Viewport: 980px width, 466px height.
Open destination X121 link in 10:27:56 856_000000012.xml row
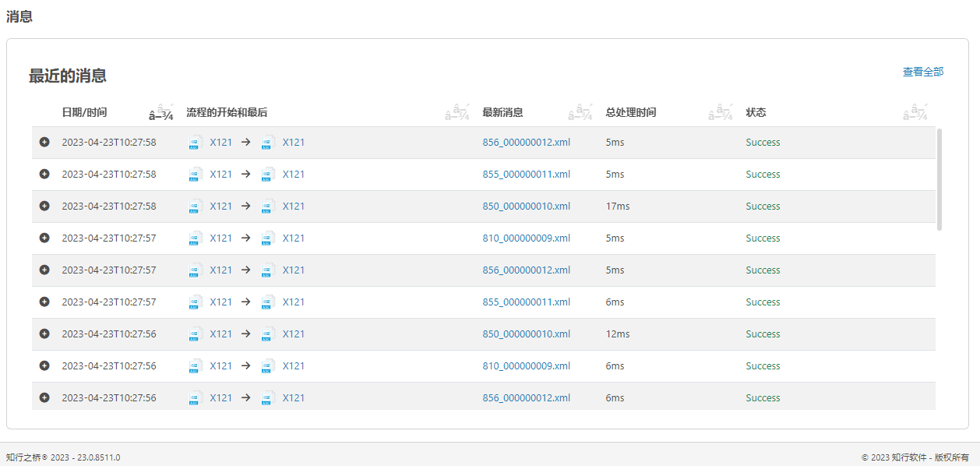tap(294, 398)
